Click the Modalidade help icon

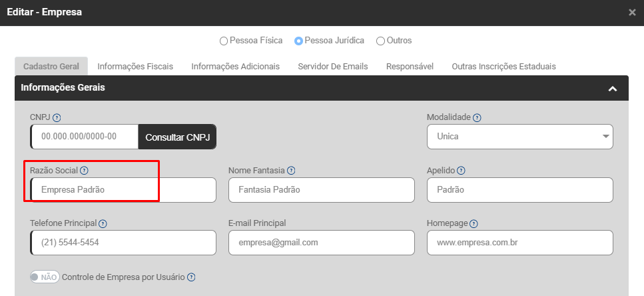(x=477, y=118)
